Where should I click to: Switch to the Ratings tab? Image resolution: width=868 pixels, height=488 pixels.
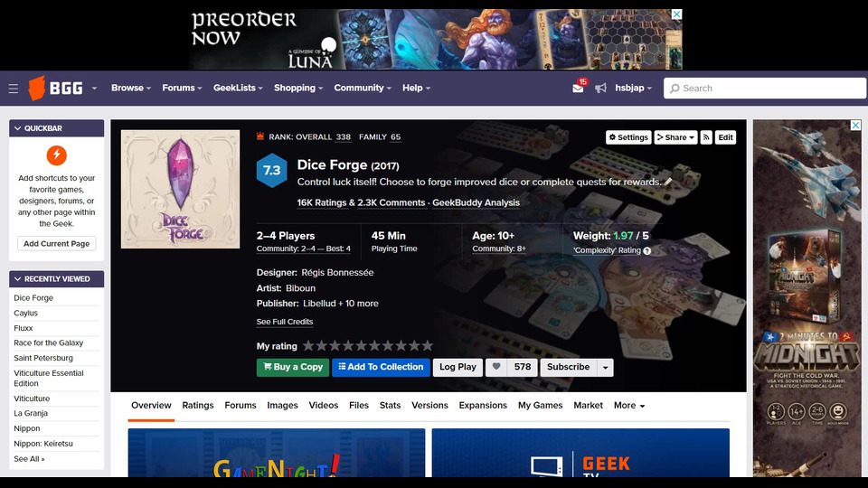click(198, 406)
